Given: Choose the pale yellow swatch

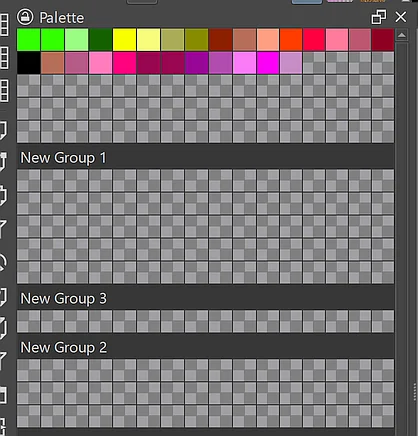Looking at the screenshot, I should (x=148, y=39).
